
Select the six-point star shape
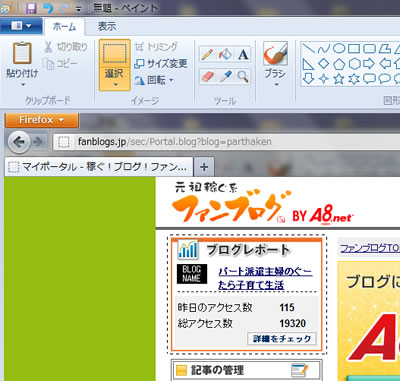pyautogui.click(x=354, y=79)
